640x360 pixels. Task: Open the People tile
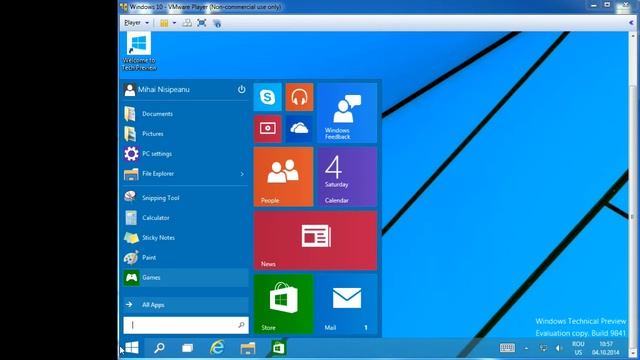pyautogui.click(x=284, y=177)
